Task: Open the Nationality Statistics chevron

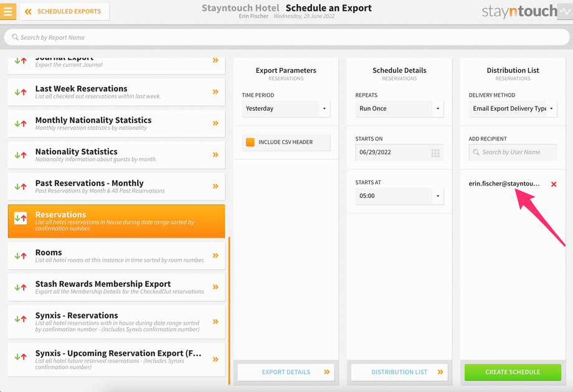Action: click(x=215, y=154)
